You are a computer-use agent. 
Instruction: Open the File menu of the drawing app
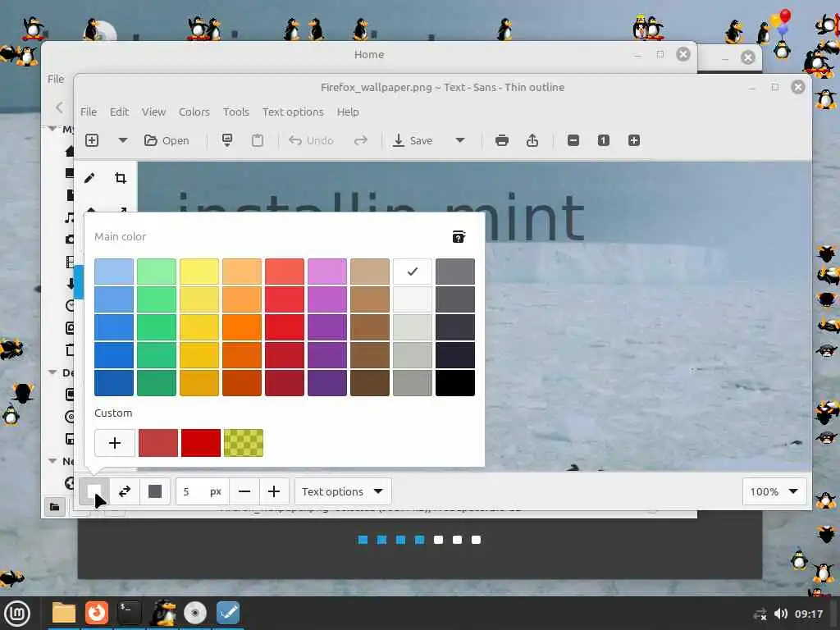pyautogui.click(x=89, y=112)
